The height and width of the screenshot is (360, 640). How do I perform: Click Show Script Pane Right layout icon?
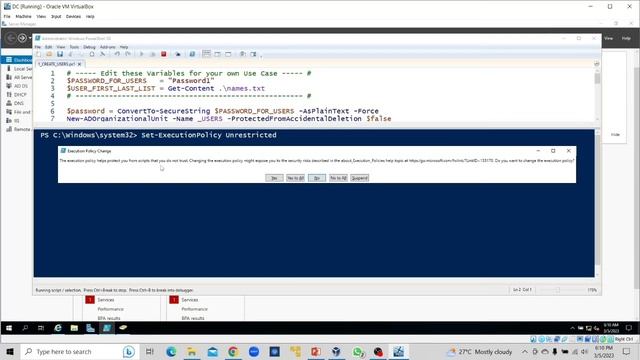218,54
